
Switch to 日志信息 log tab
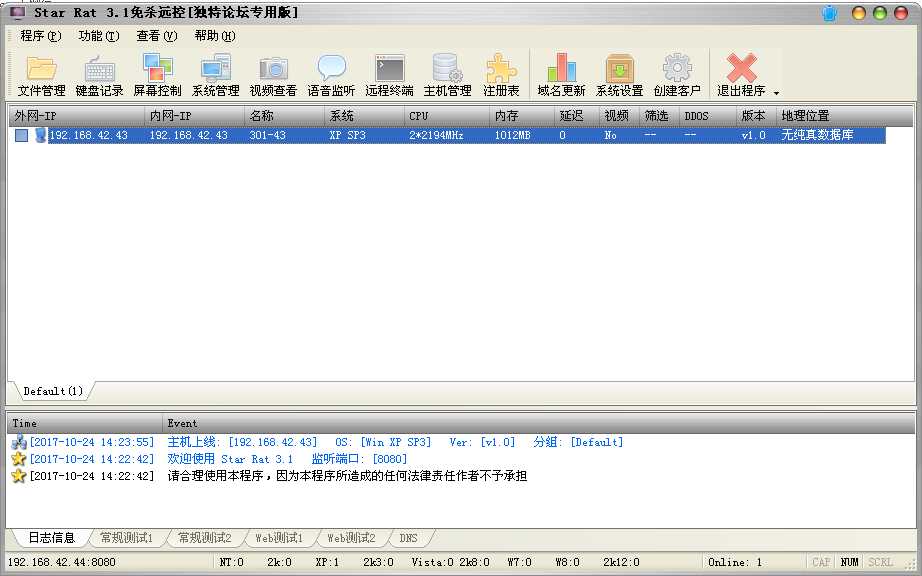(x=51, y=537)
